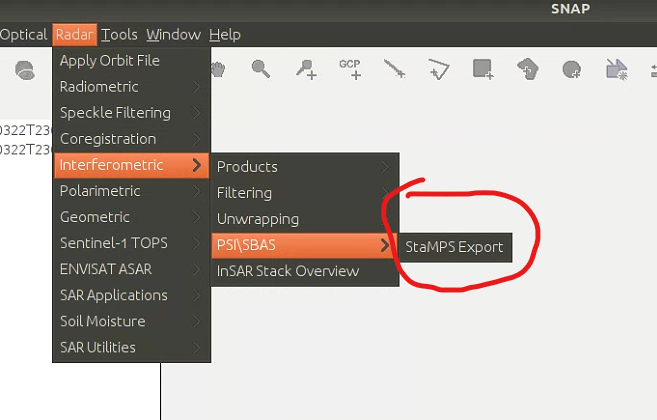
Task: Open the Filtering submenu
Action: point(305,193)
